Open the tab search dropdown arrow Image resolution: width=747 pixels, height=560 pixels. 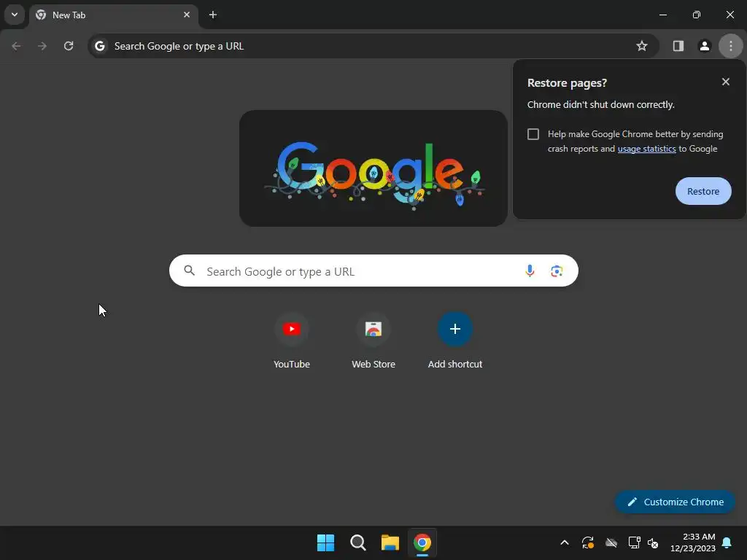click(x=15, y=15)
